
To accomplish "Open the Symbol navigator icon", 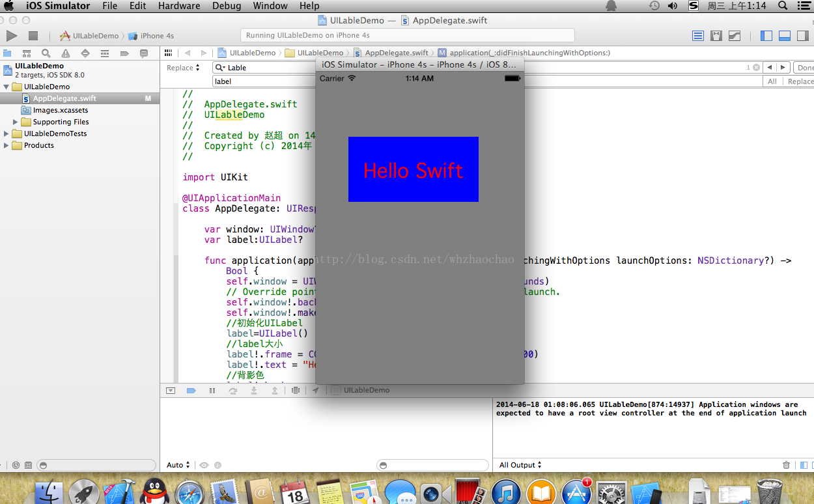I will (x=27, y=53).
